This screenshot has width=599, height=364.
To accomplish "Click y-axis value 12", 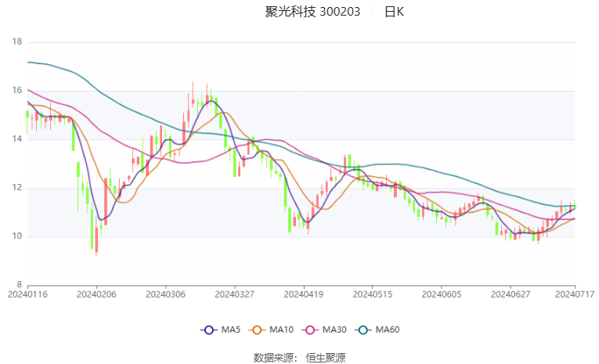I will 17,188.
